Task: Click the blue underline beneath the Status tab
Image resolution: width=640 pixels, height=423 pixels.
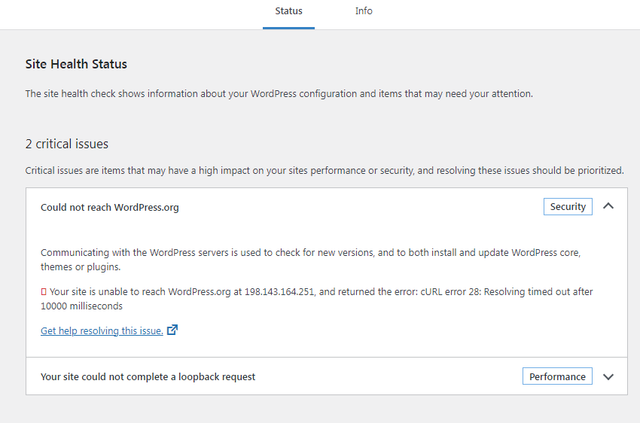Action: 289,28
